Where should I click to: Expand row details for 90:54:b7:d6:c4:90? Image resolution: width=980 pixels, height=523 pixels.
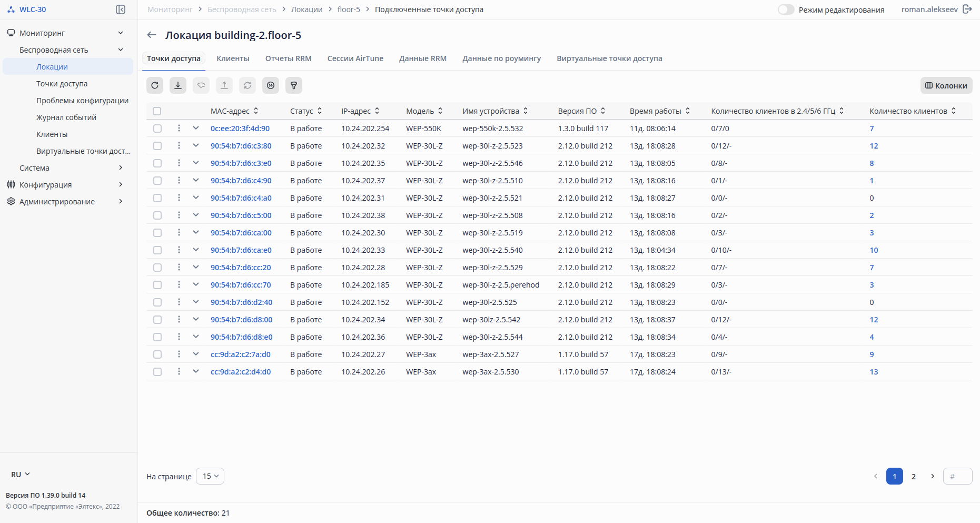(196, 180)
